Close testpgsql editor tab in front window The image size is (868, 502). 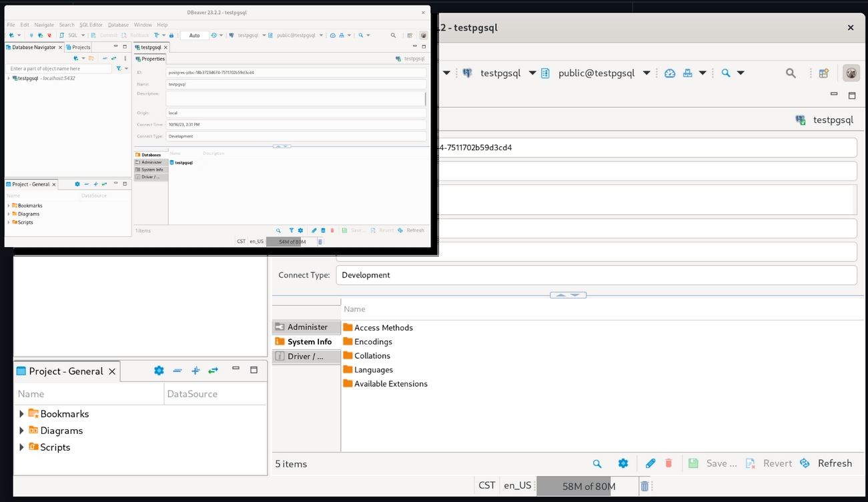point(166,47)
